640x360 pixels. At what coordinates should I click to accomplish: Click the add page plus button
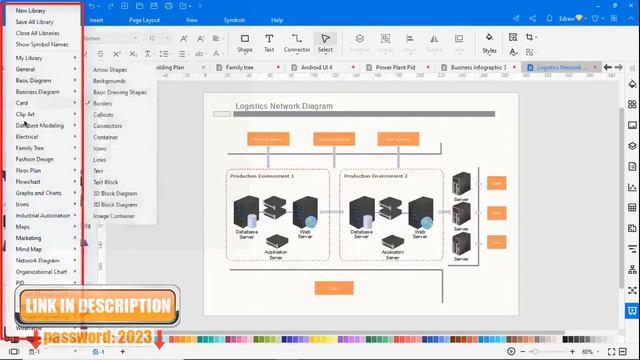[x=122, y=351]
